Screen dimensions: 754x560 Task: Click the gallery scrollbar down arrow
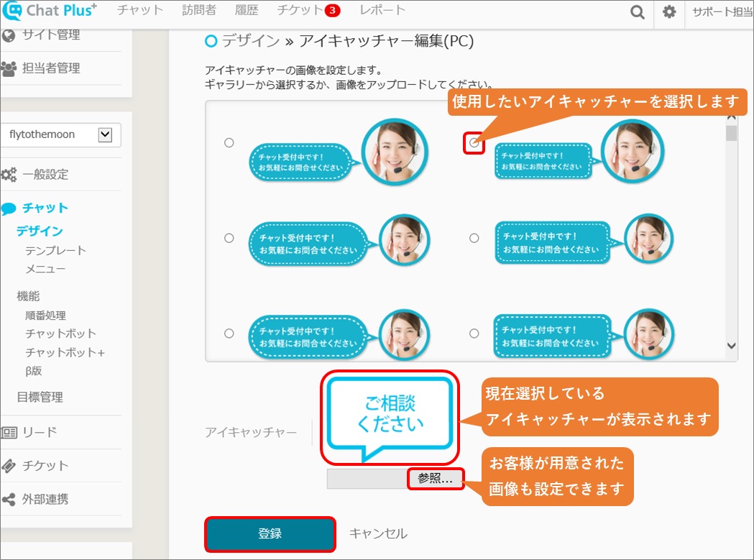point(732,346)
